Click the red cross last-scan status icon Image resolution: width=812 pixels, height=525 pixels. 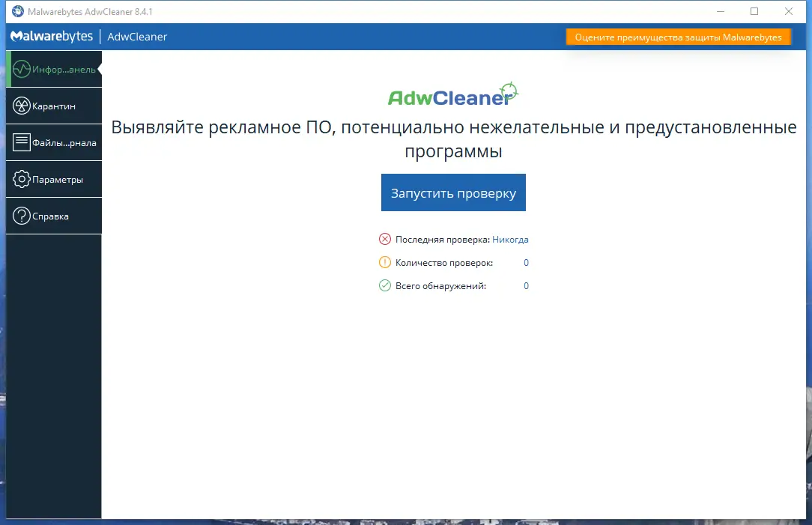click(385, 239)
